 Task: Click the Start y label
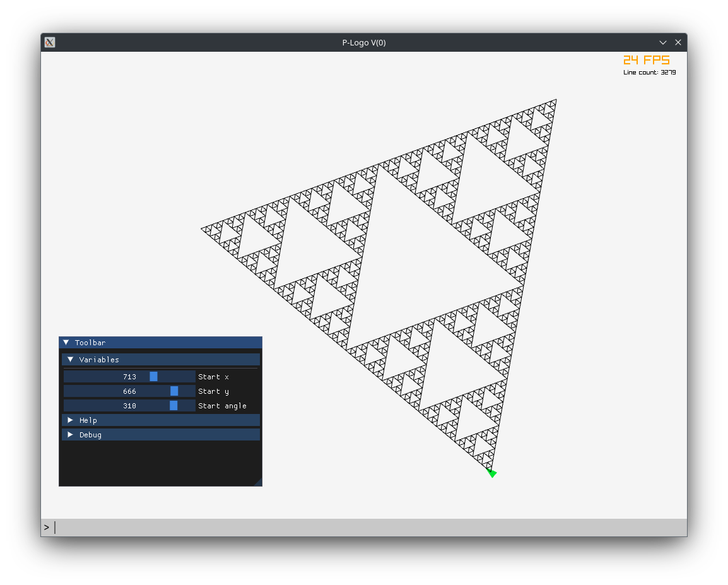pyautogui.click(x=214, y=391)
